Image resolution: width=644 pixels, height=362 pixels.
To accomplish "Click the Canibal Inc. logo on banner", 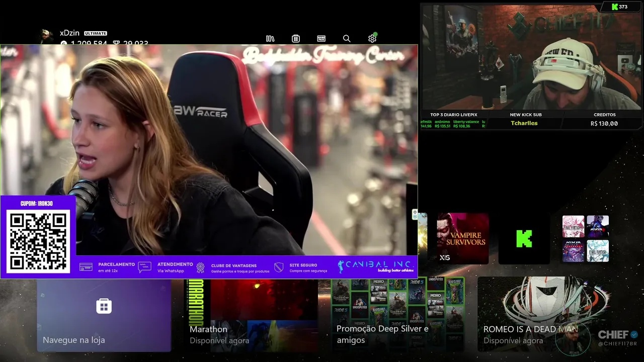I will pos(376,266).
